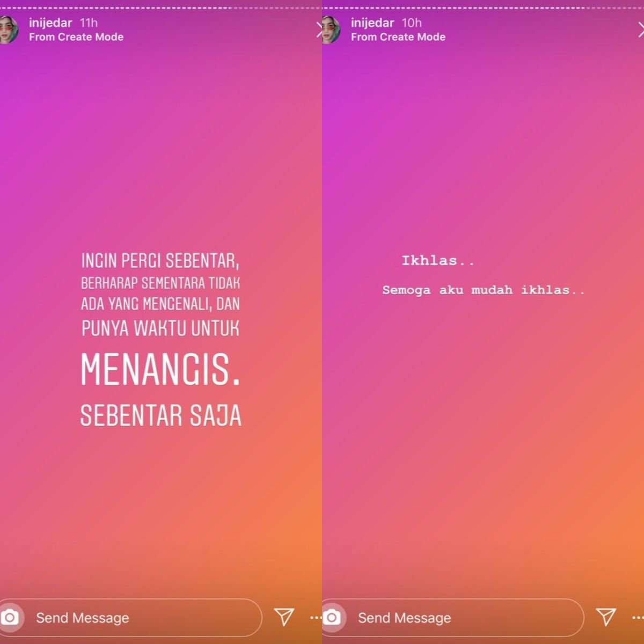The image size is (644, 644).
Task: Tap inijedar username on the 10h story
Action: point(372,23)
